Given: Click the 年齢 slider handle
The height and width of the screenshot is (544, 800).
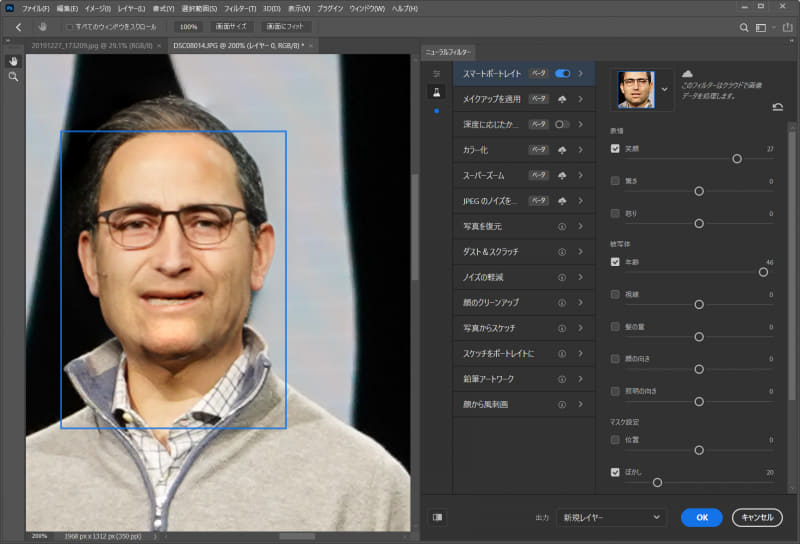Looking at the screenshot, I should tap(763, 272).
